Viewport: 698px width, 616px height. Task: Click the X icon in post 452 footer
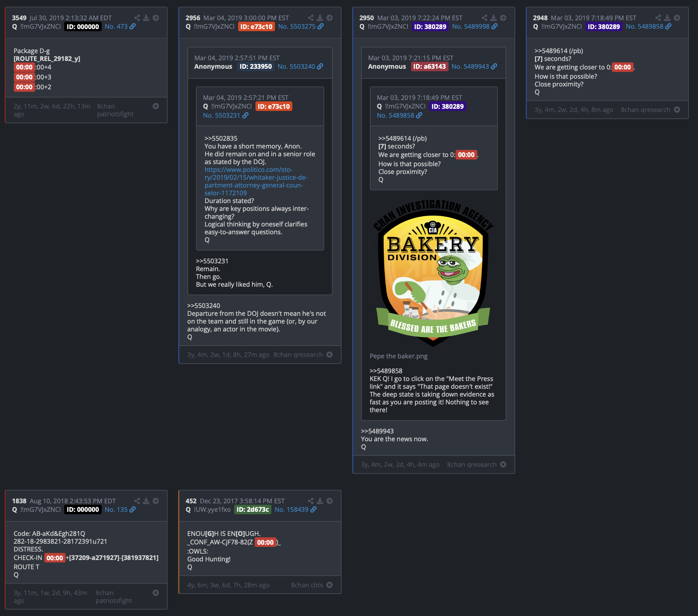click(x=330, y=585)
